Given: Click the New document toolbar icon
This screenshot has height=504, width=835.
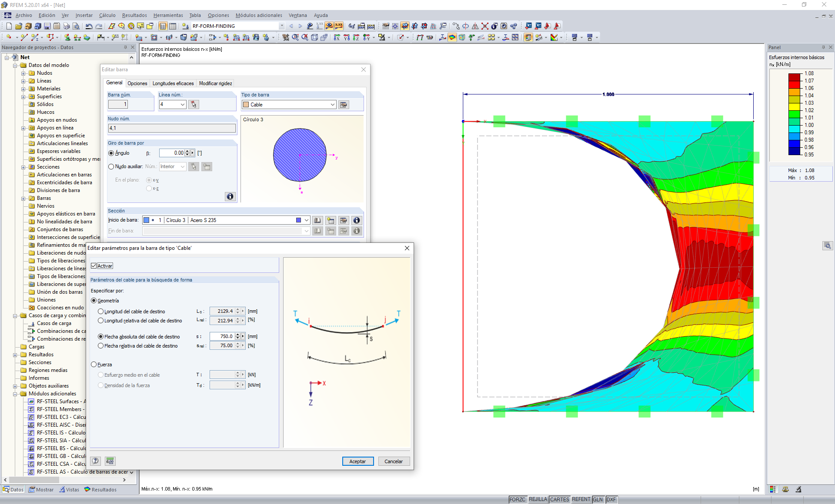Looking at the screenshot, I should click(x=9, y=26).
